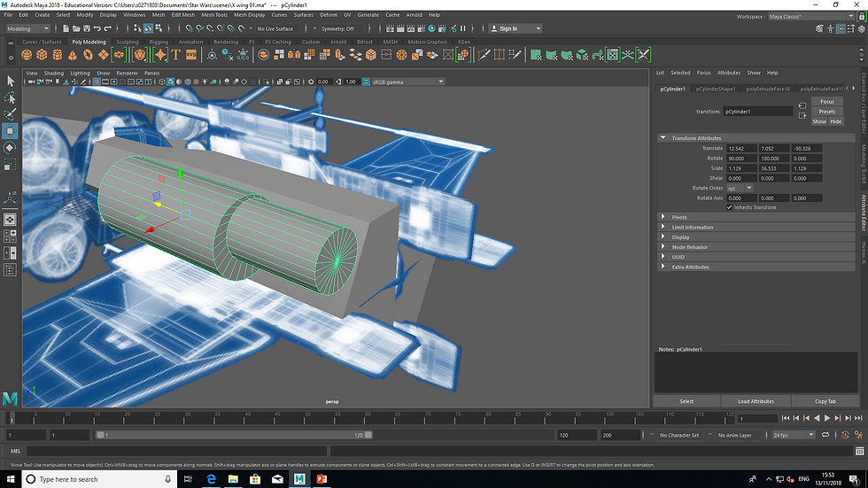Click the Bridge shelf icon
The image size is (868, 488).
(355, 55)
